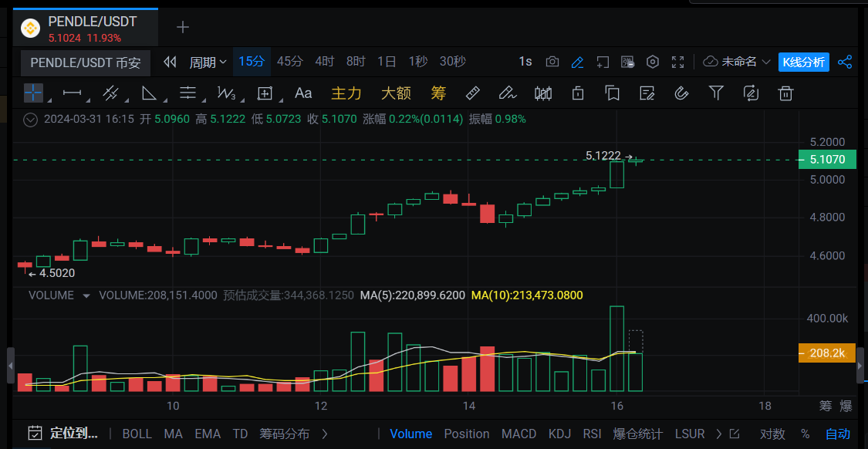Select the Aa text annotation tool
The height and width of the screenshot is (449, 868).
303,93
